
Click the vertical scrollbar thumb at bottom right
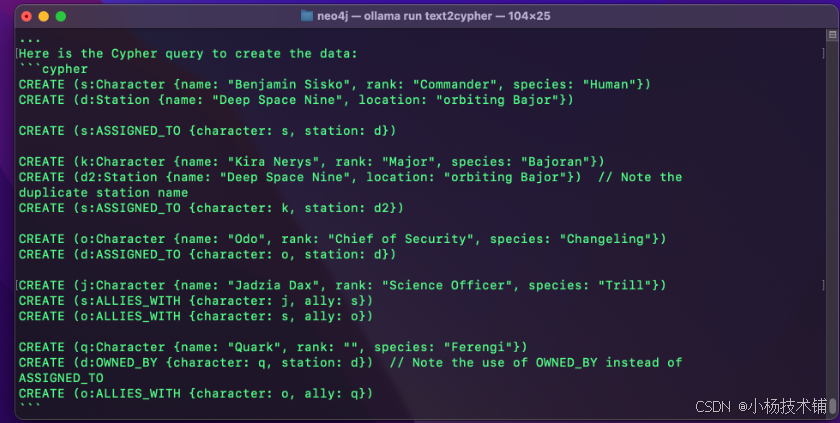[832, 405]
